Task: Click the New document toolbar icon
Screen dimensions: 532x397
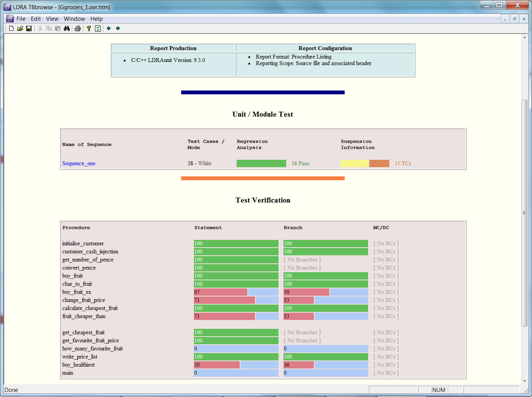Action: click(11, 28)
